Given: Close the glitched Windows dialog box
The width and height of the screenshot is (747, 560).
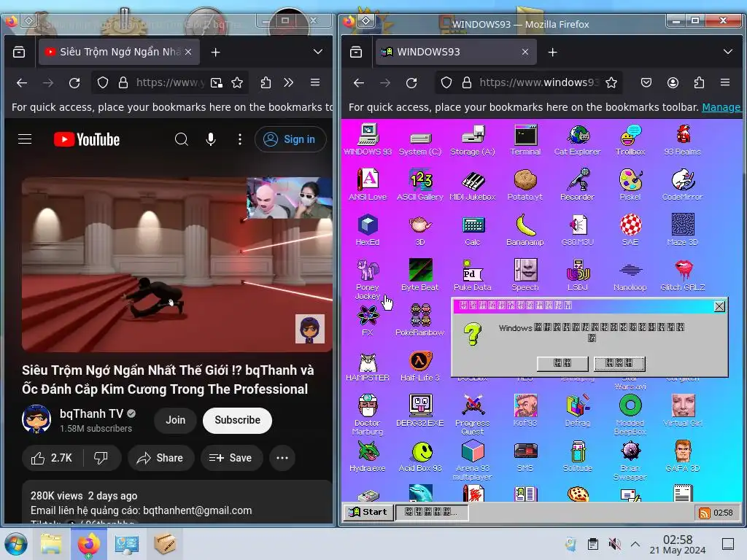Looking at the screenshot, I should (719, 306).
